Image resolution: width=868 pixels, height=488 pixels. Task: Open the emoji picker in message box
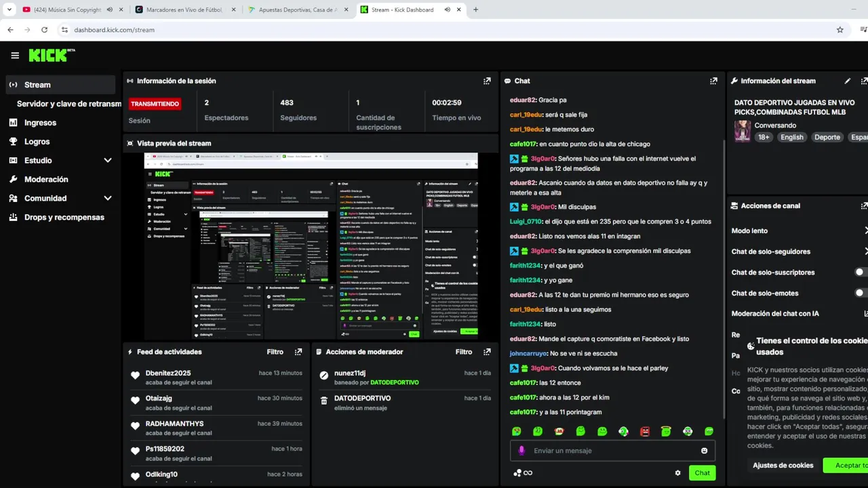click(x=705, y=451)
